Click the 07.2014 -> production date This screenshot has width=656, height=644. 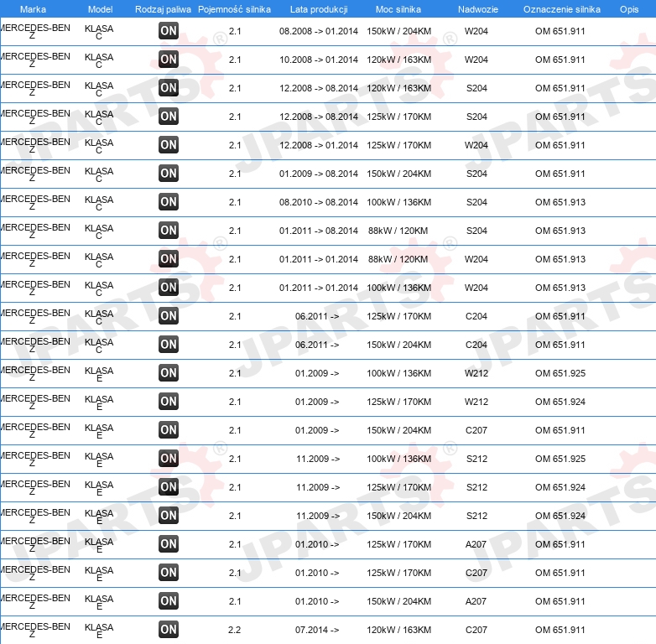pyautogui.click(x=317, y=630)
